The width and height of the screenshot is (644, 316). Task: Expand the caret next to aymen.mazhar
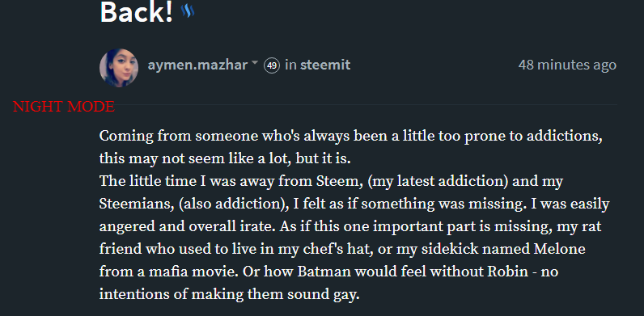254,63
